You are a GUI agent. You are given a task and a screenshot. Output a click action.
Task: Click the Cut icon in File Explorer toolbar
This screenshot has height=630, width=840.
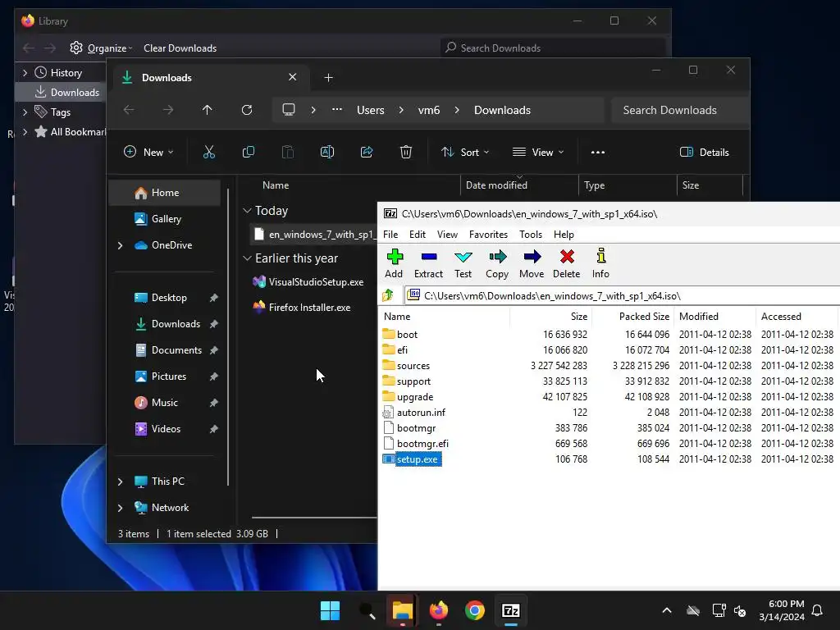tap(209, 152)
